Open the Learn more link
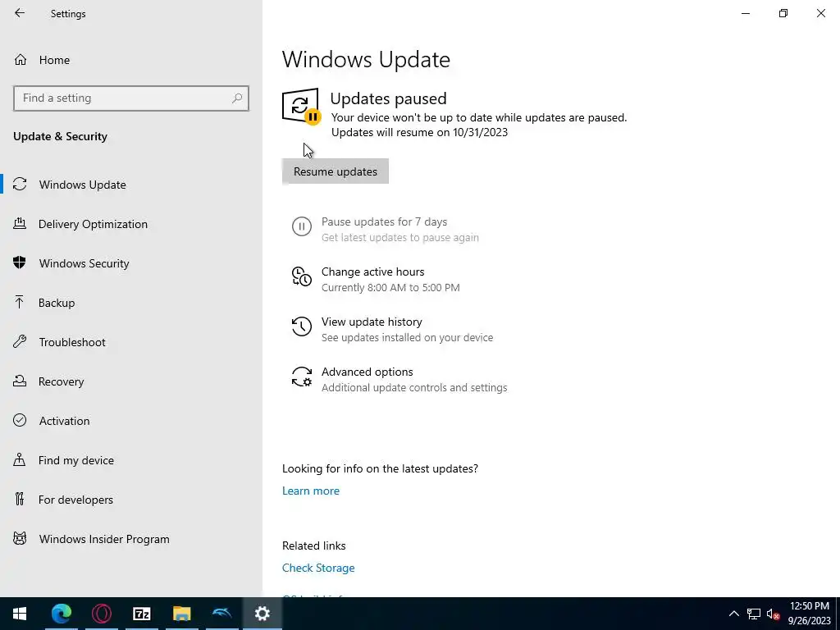The image size is (840, 630). [x=311, y=491]
